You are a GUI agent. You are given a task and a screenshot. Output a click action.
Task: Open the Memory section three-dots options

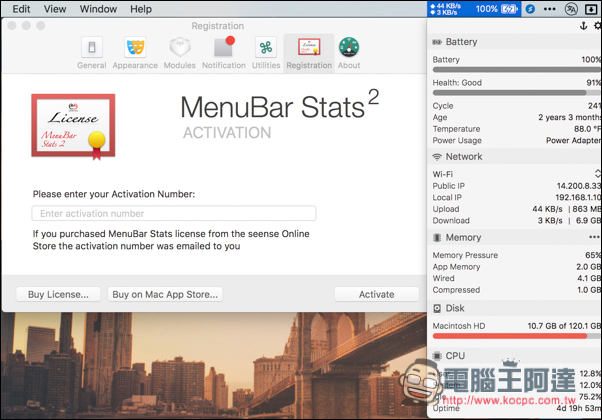pos(594,237)
